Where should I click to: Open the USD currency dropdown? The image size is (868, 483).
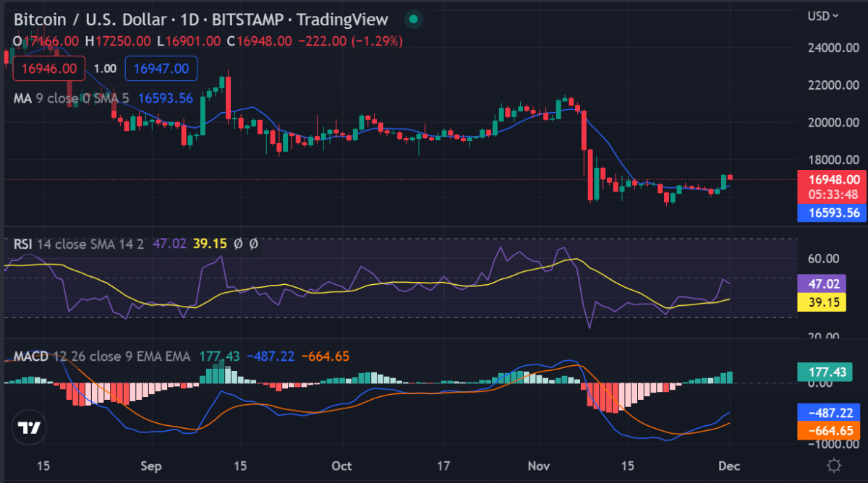coord(823,15)
